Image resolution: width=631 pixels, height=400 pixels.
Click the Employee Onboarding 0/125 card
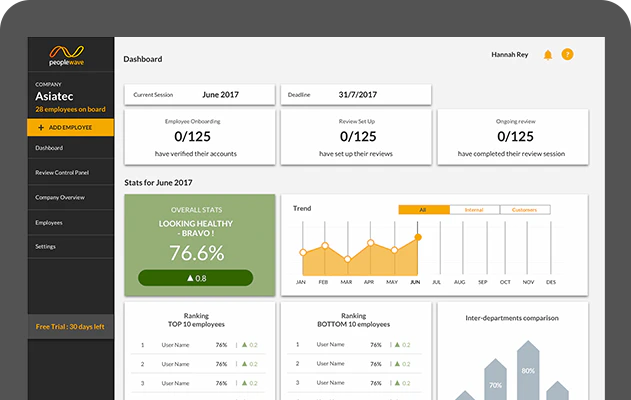coord(200,137)
